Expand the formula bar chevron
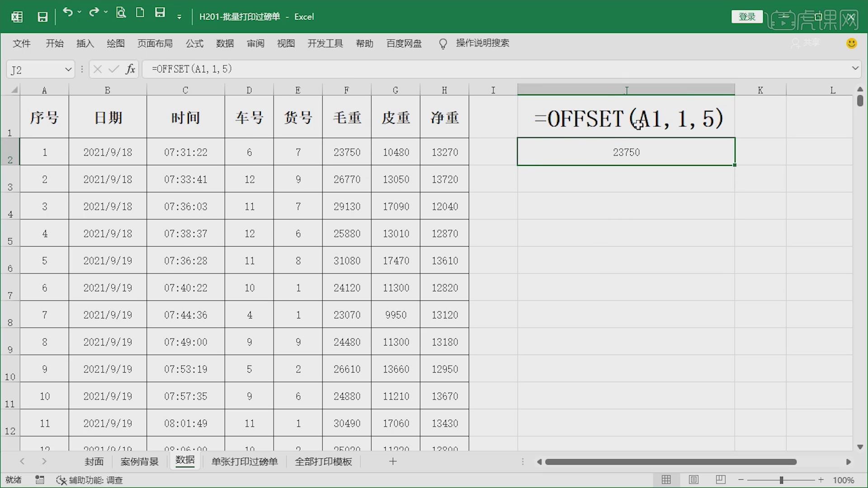This screenshot has height=488, width=868. pyautogui.click(x=855, y=68)
